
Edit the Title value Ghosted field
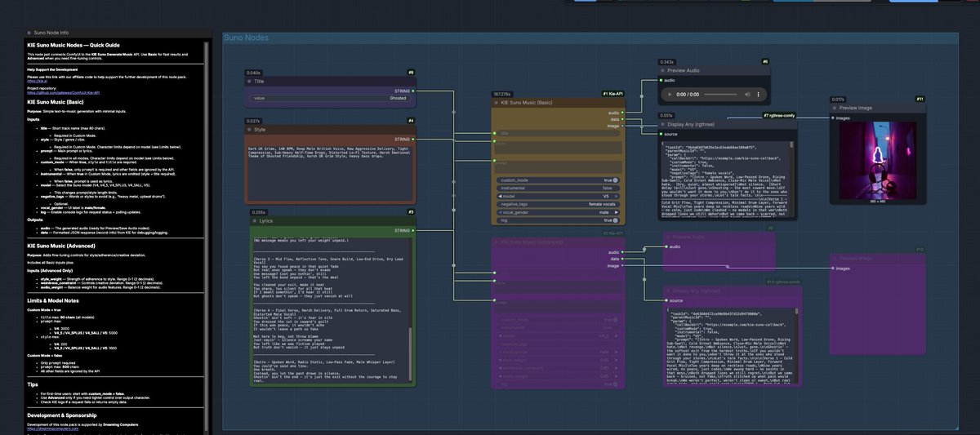(331, 98)
